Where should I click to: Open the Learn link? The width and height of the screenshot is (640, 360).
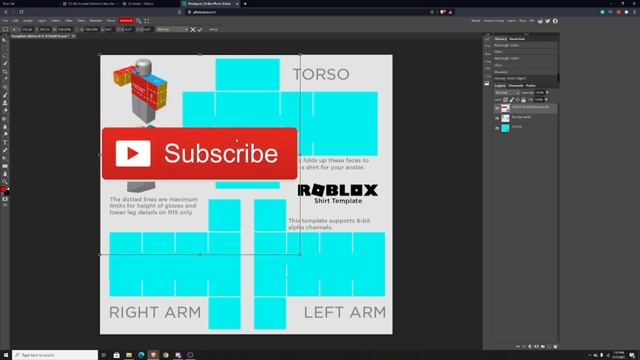point(511,21)
